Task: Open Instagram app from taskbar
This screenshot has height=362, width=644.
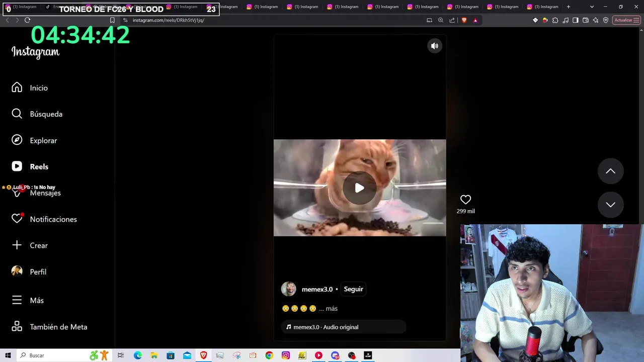Action: click(x=286, y=355)
